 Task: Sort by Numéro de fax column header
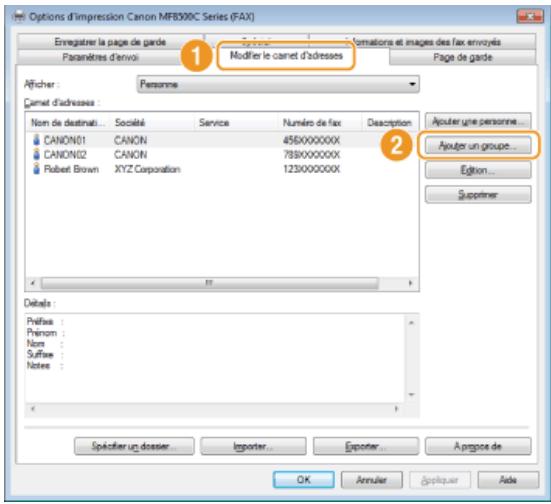point(320,123)
